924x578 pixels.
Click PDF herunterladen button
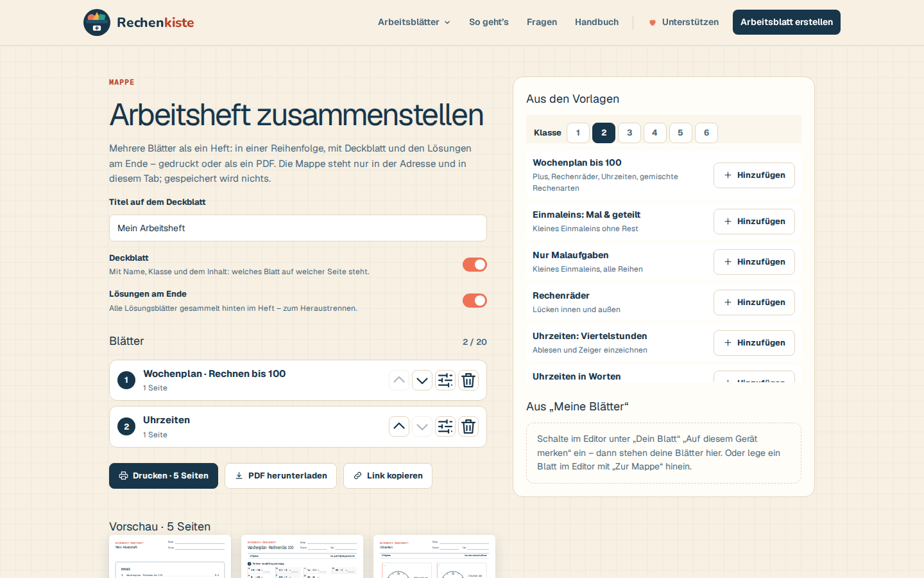[280, 476]
